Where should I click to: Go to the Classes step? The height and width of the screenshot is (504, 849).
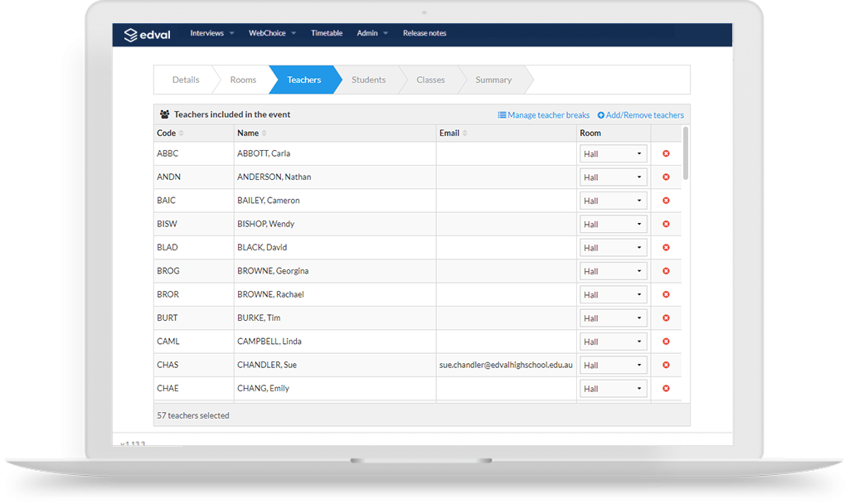pyautogui.click(x=430, y=80)
